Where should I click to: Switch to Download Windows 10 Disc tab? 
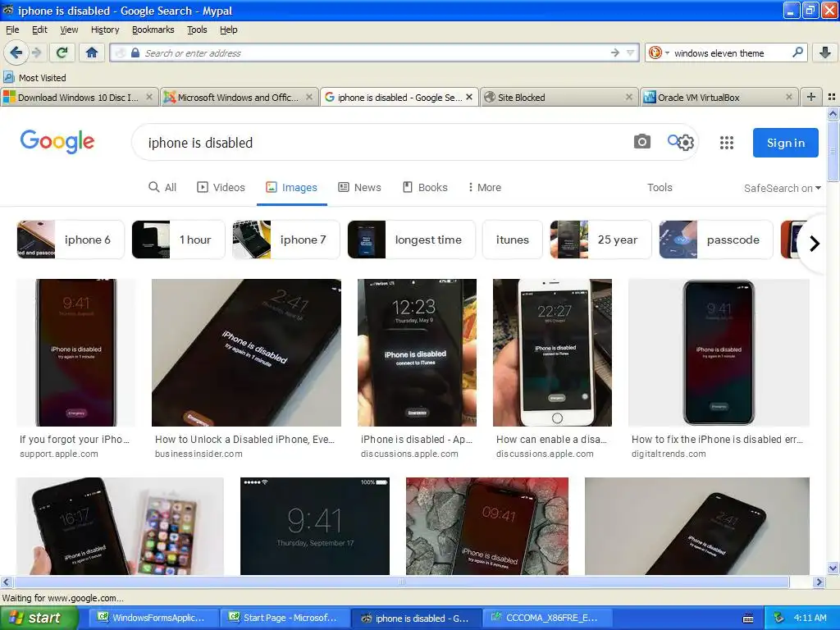tap(80, 97)
